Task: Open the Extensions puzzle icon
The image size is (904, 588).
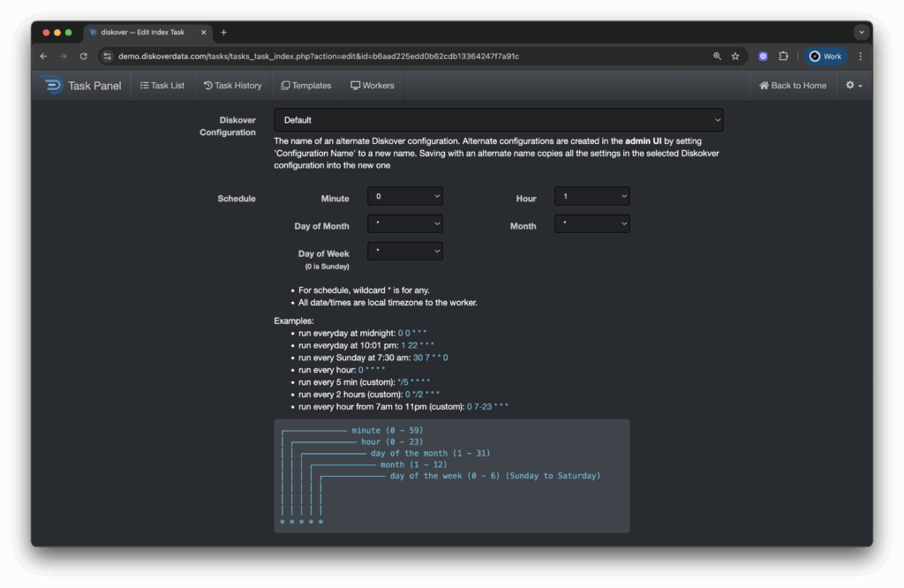Action: pyautogui.click(x=783, y=56)
